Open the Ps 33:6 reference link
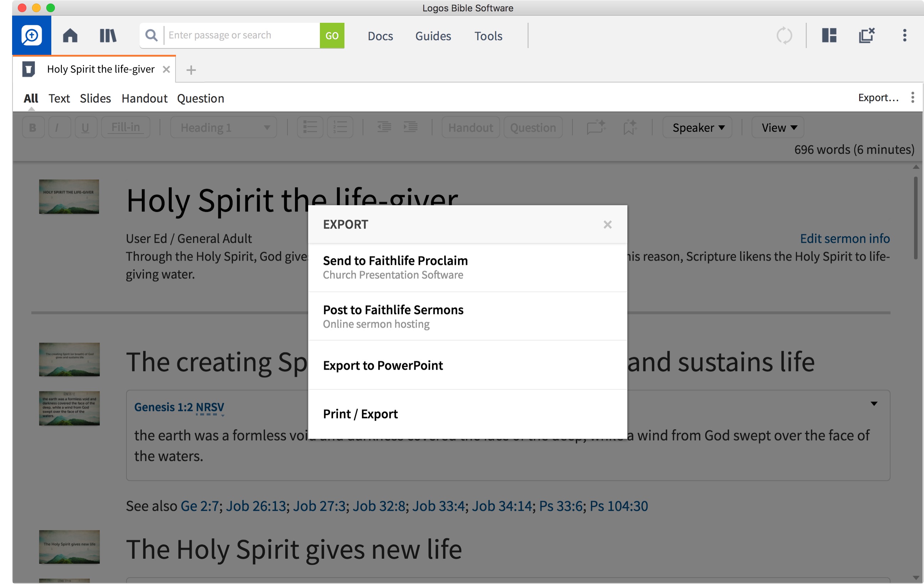The height and width of the screenshot is (584, 924). coord(561,506)
